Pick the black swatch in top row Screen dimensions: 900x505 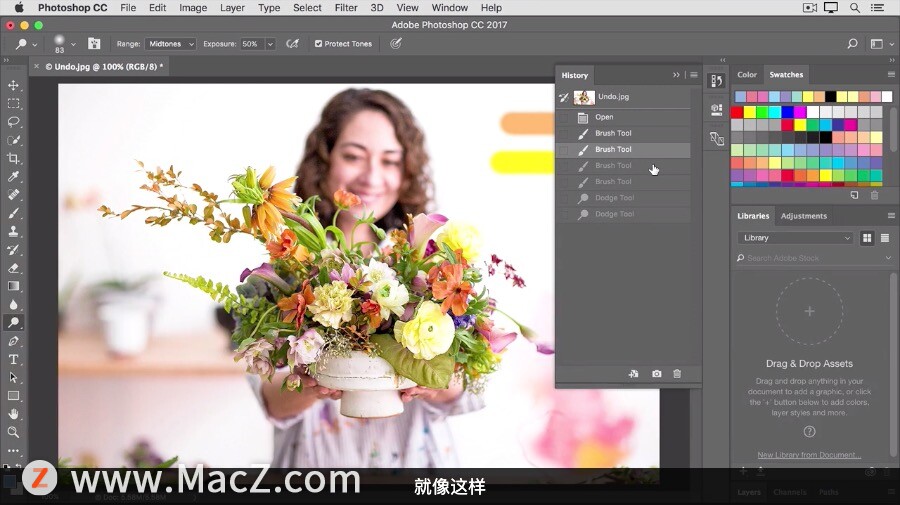(x=831, y=96)
